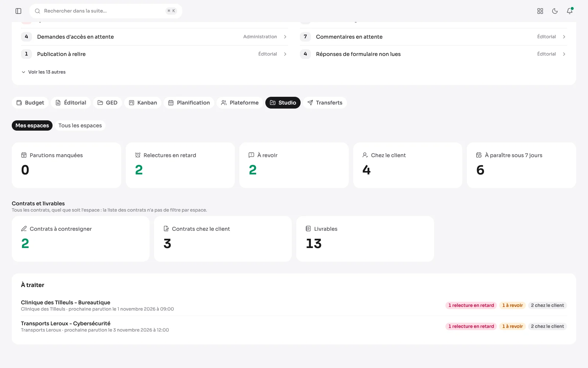
Task: Open chevron next to Demandes d'accès en attente
Action: click(285, 37)
